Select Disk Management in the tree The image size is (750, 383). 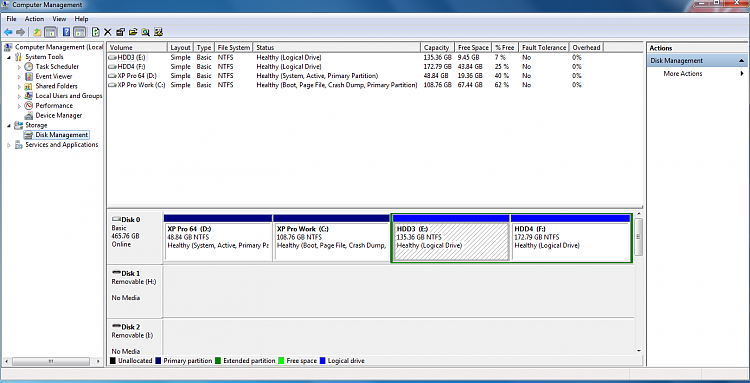(61, 135)
